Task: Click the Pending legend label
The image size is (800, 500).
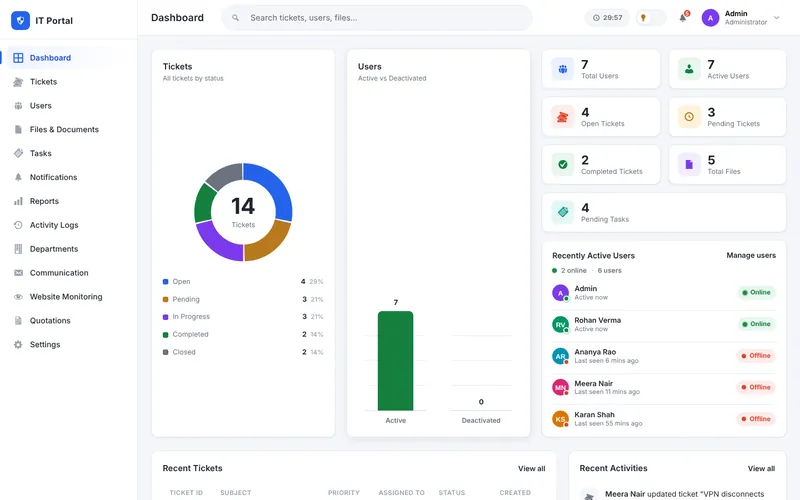Action: pyautogui.click(x=186, y=299)
